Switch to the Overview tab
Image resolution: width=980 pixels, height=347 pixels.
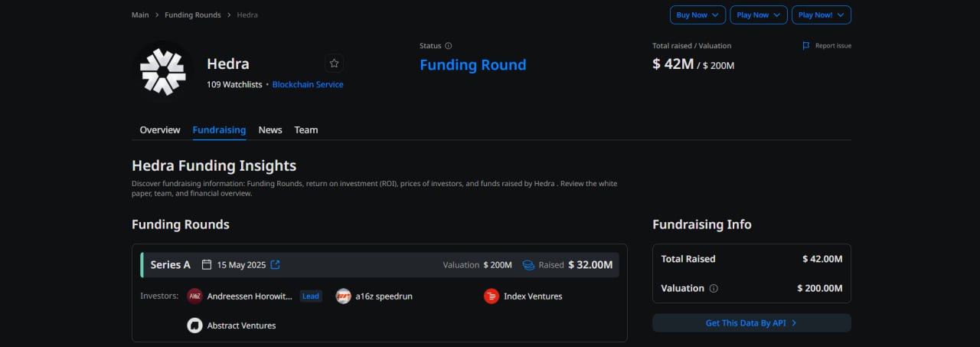[x=160, y=130]
